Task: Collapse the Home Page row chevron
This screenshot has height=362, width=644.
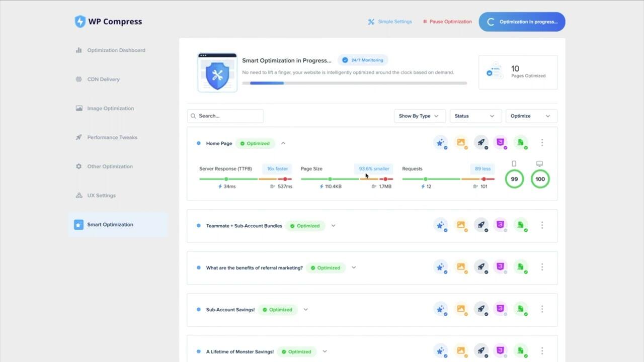Action: [x=283, y=143]
